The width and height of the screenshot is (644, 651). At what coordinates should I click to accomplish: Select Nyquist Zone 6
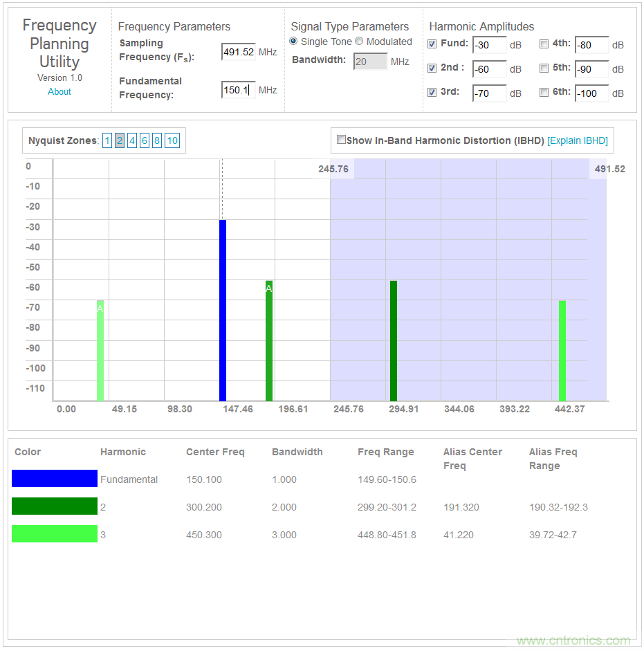145,141
